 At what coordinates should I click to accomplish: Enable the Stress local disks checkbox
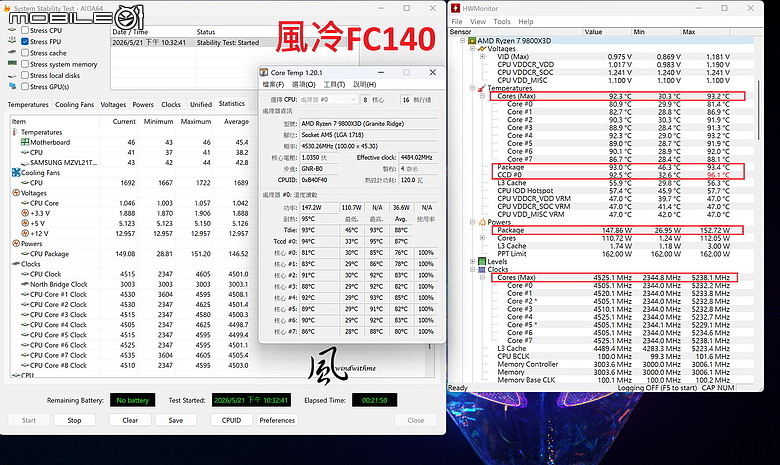pos(25,75)
